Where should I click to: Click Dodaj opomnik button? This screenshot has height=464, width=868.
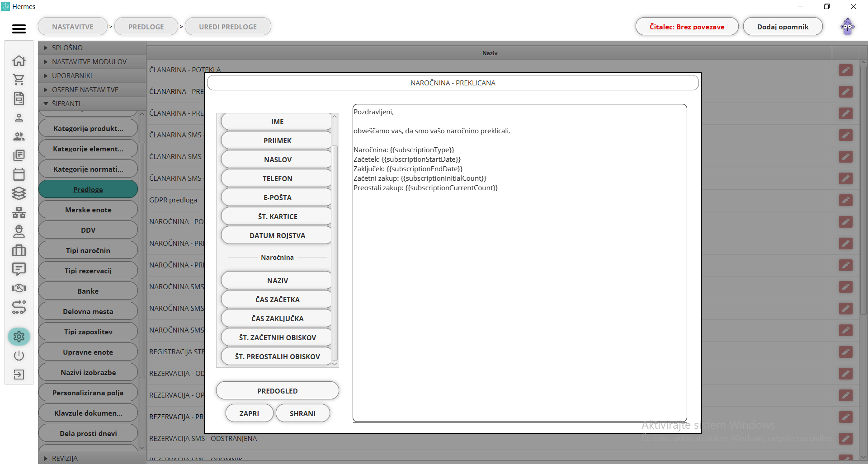783,27
